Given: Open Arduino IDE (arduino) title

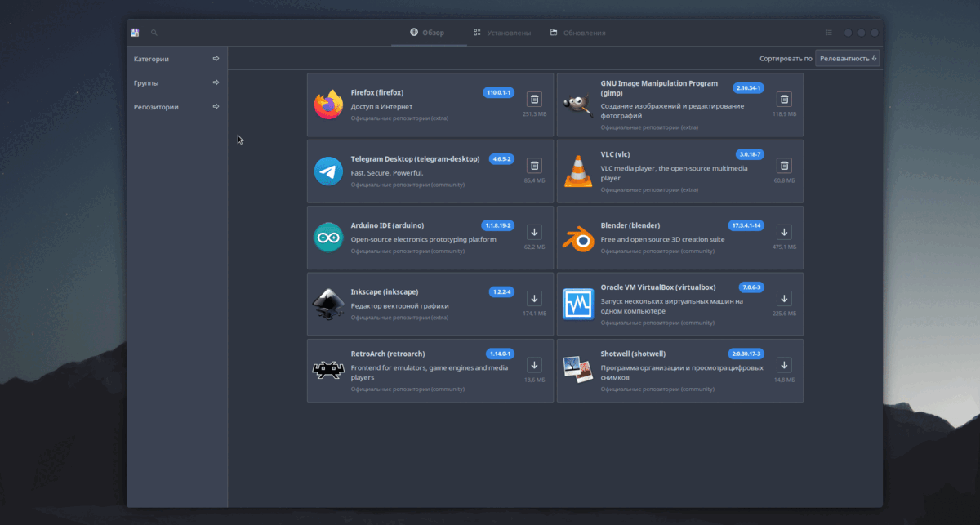Looking at the screenshot, I should point(387,225).
